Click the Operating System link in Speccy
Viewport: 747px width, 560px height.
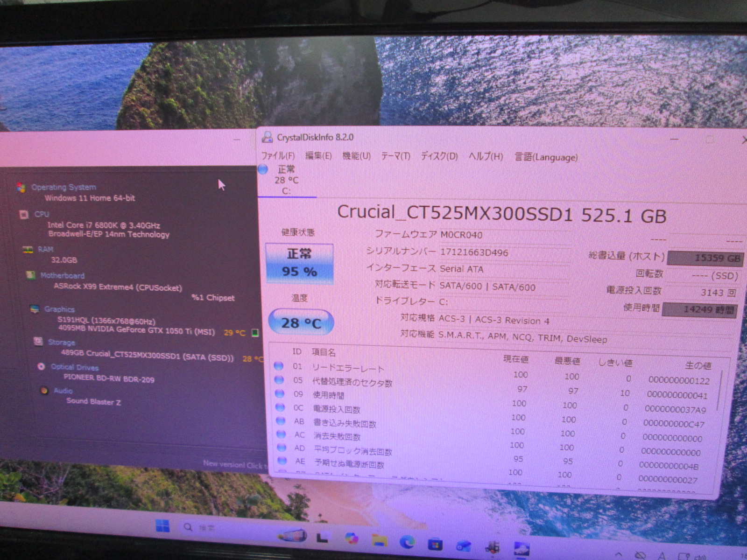point(63,187)
